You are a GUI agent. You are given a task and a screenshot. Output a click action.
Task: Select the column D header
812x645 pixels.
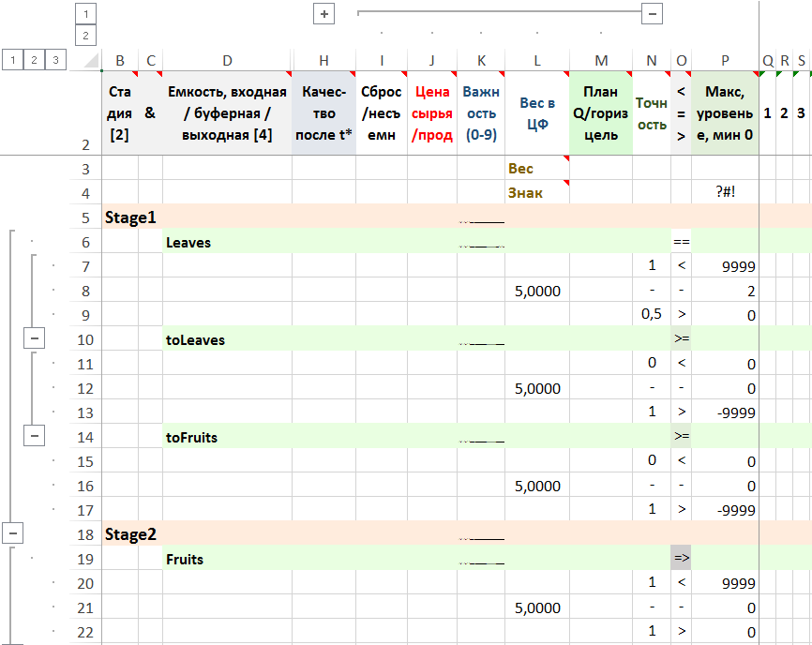[x=227, y=61]
